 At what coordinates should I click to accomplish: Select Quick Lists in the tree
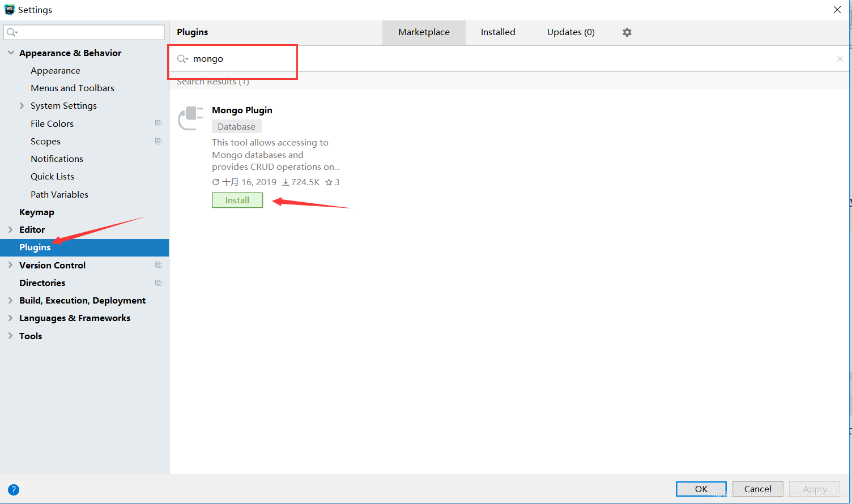[52, 177]
